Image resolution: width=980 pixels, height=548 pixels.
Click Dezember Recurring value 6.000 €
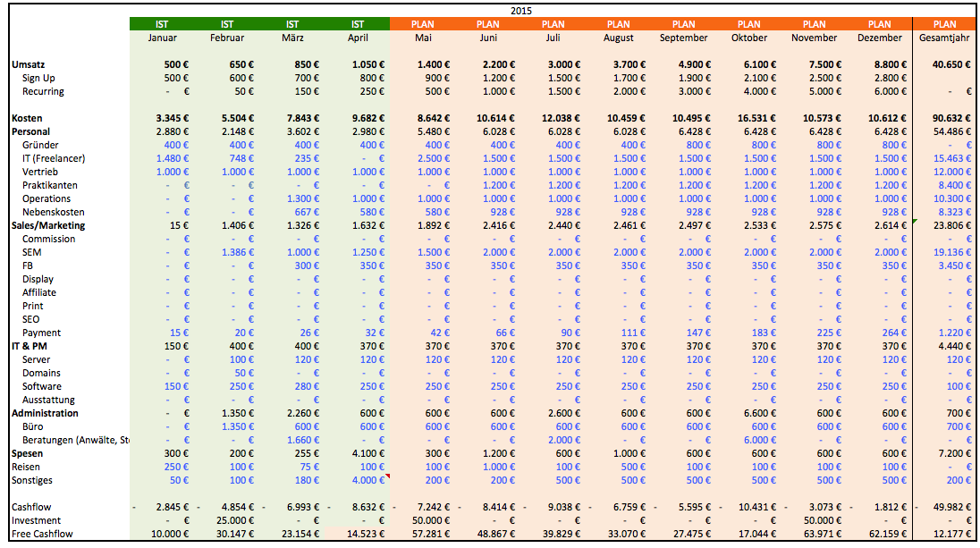click(891, 91)
